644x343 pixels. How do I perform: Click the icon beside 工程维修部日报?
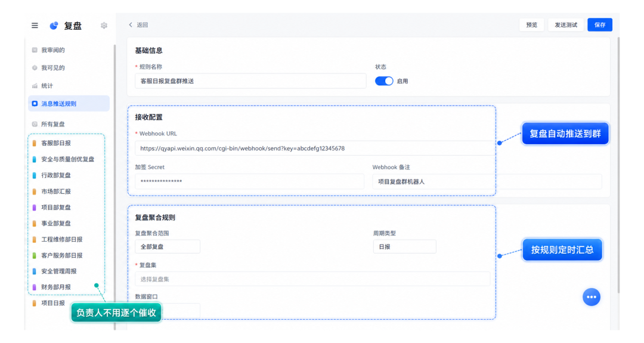[34, 239]
